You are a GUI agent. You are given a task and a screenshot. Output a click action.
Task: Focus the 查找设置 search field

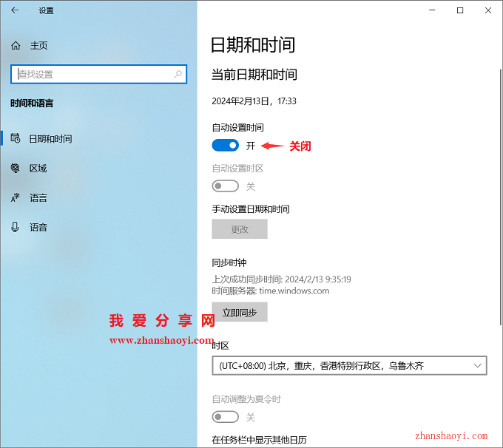click(98, 75)
